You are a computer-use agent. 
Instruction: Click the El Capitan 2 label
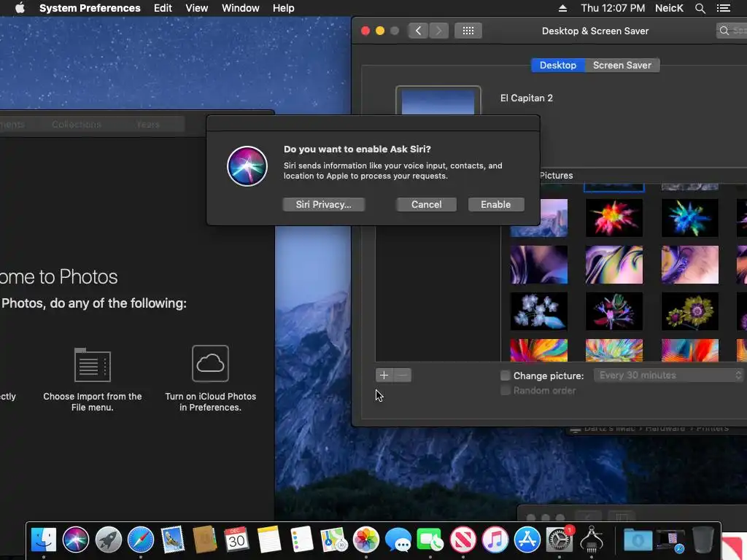point(527,98)
